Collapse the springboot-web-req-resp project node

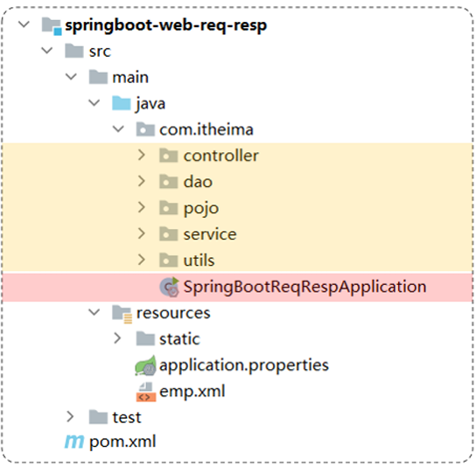tap(24, 24)
